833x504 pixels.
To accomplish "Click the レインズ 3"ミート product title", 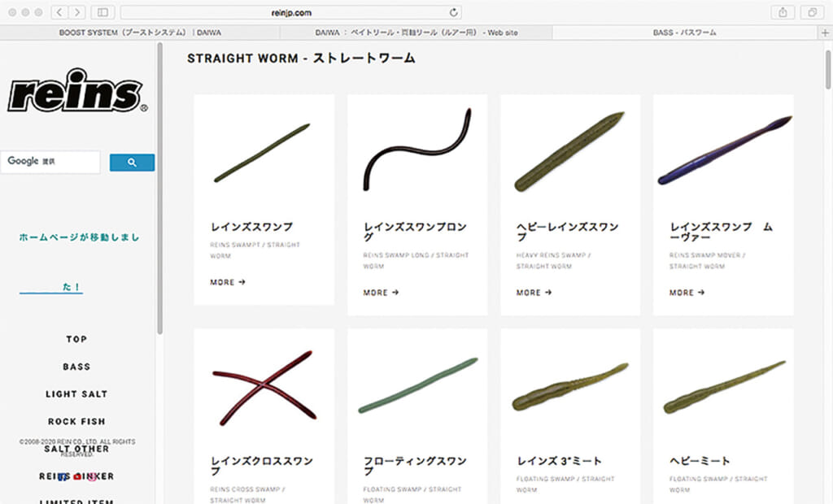I will (x=559, y=461).
